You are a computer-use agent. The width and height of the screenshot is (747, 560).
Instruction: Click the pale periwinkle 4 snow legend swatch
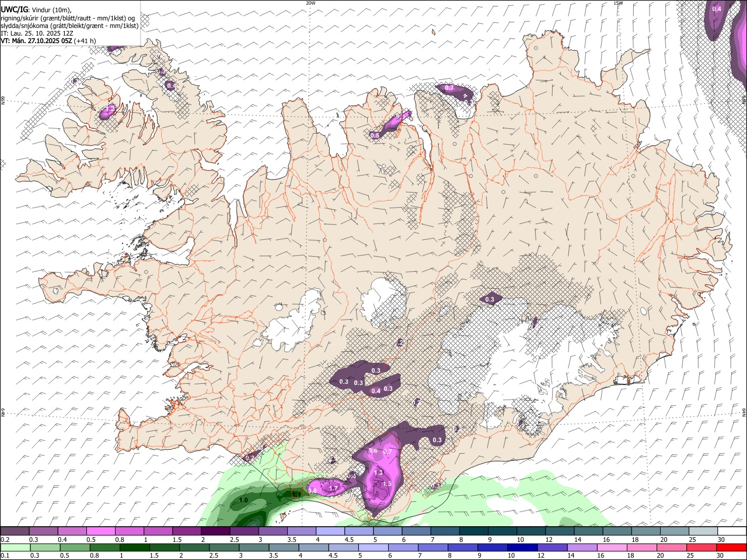tap(330, 531)
